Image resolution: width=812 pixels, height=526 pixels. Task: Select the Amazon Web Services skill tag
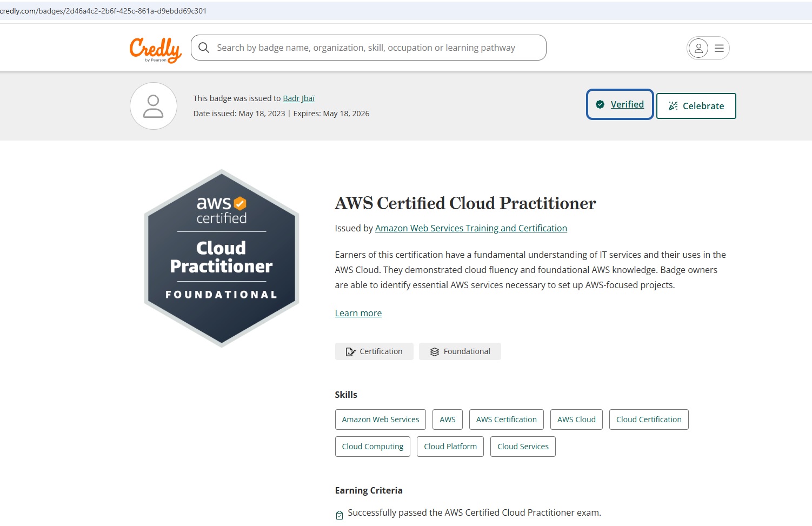click(380, 420)
